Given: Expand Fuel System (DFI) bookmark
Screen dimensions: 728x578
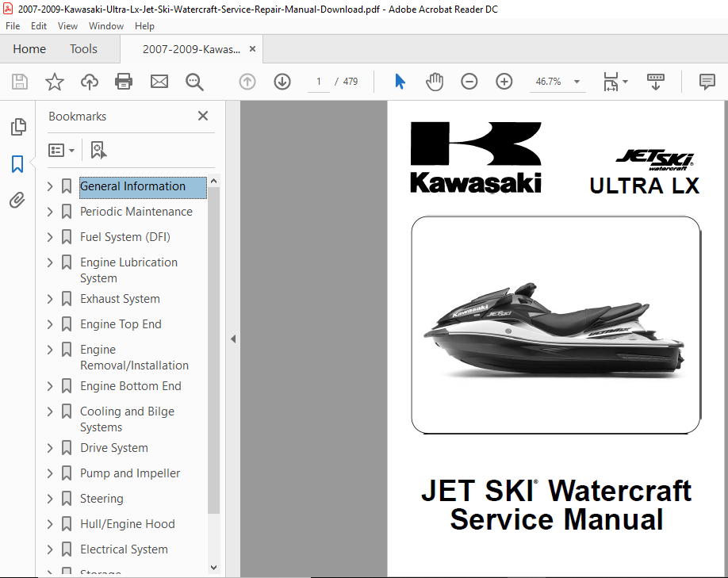Looking at the screenshot, I should [x=50, y=237].
